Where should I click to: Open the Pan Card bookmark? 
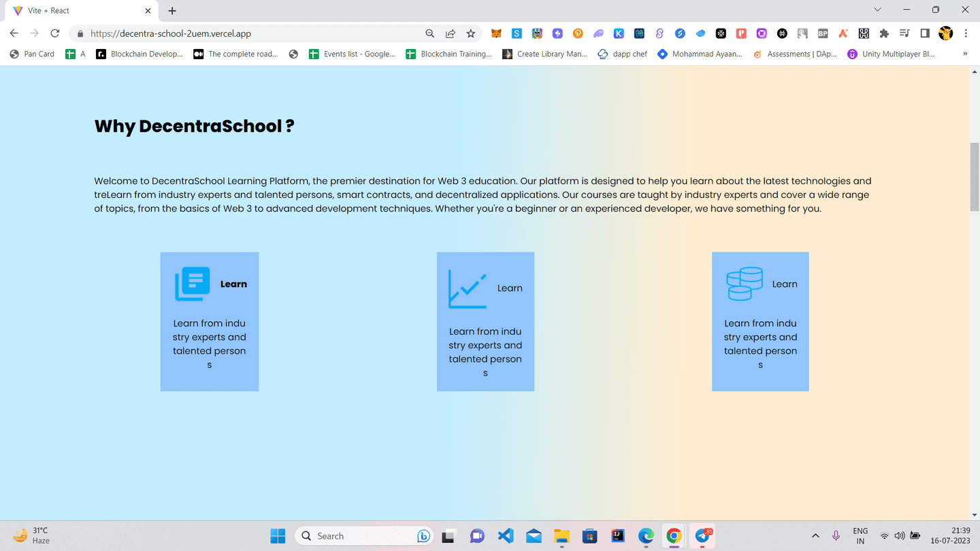32,54
